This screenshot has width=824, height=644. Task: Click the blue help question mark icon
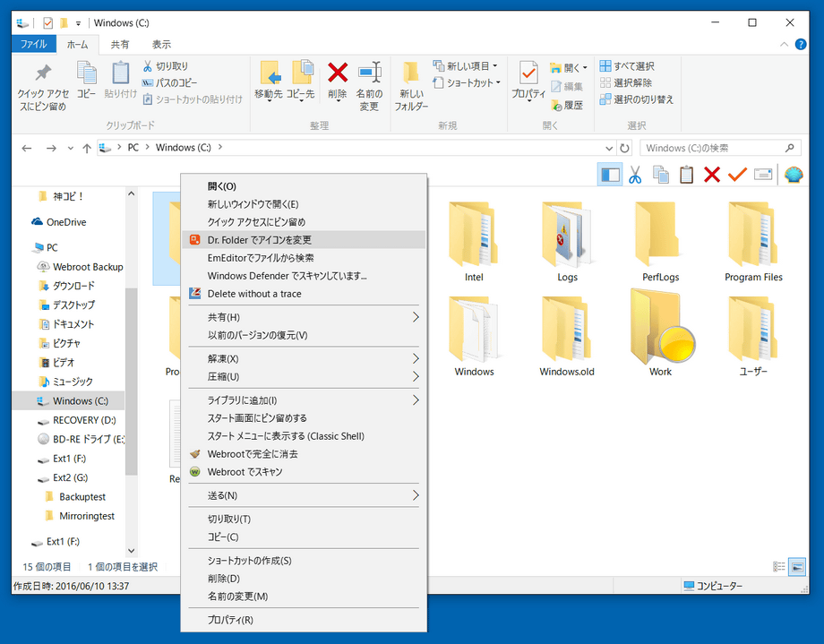pos(801,45)
